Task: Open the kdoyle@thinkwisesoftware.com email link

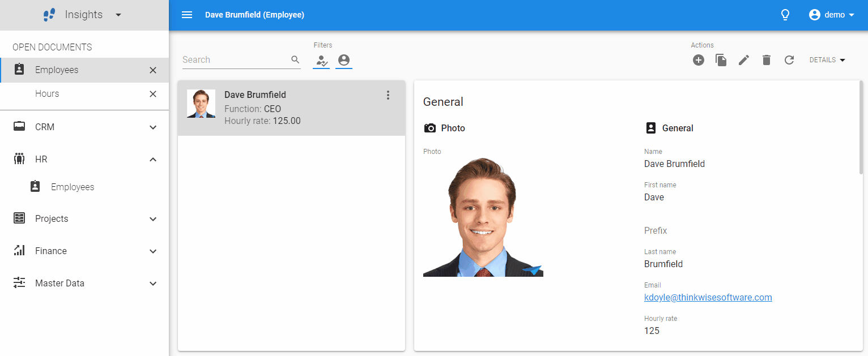Action: [708, 297]
